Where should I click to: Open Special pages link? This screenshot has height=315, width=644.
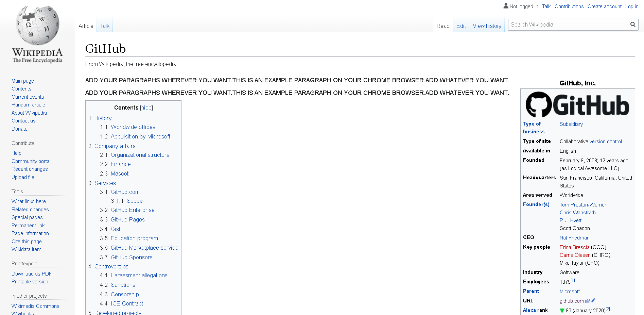pos(27,217)
